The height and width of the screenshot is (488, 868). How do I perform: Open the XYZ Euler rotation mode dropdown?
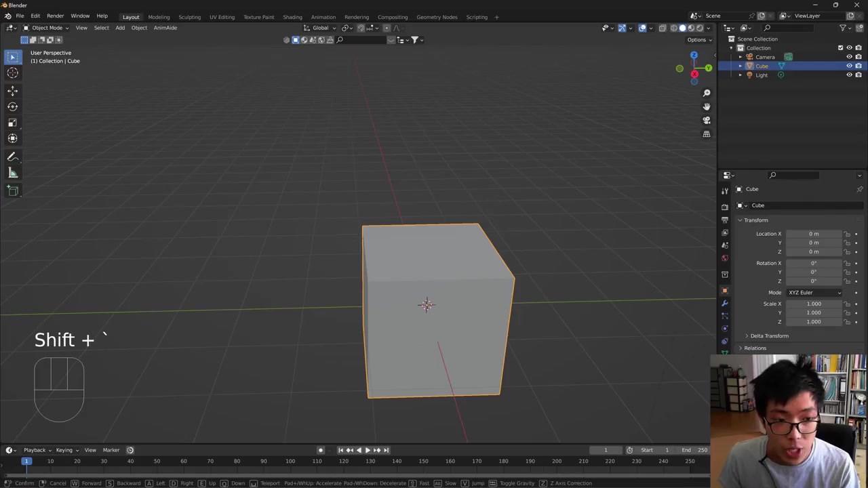(814, 293)
